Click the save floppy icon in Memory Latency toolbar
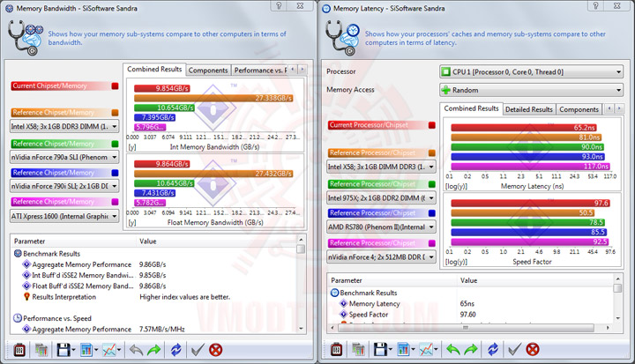The width and height of the screenshot is (635, 364). click(x=380, y=349)
